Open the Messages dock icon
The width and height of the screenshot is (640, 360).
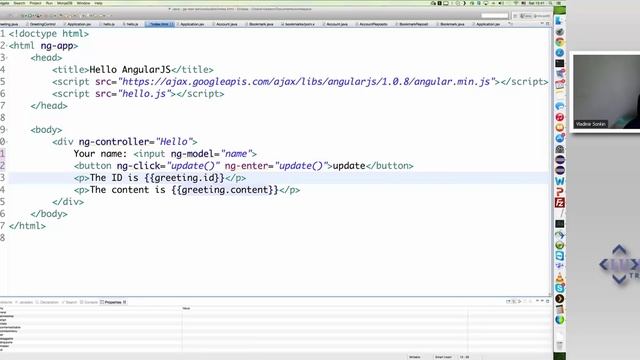560,106
